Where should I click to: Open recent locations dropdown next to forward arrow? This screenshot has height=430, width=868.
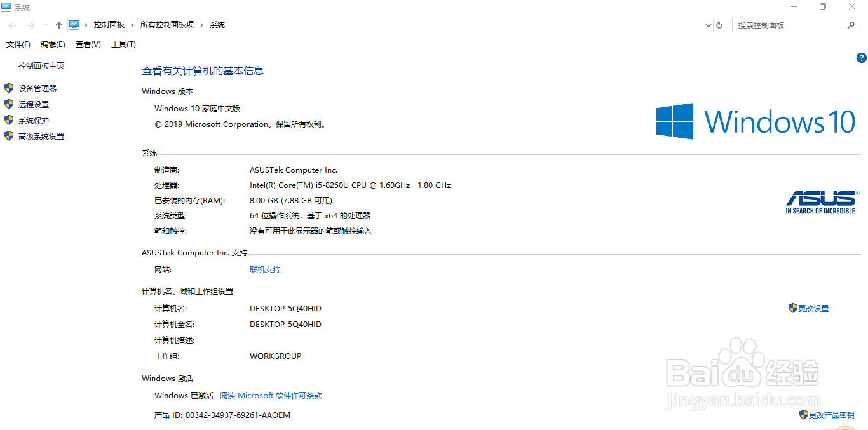(x=46, y=25)
